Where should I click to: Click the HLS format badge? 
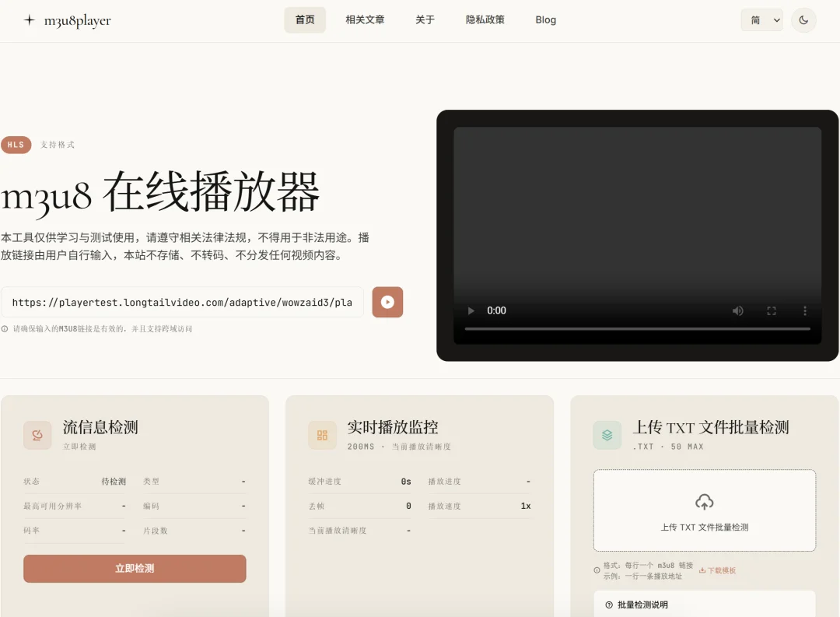[16, 145]
